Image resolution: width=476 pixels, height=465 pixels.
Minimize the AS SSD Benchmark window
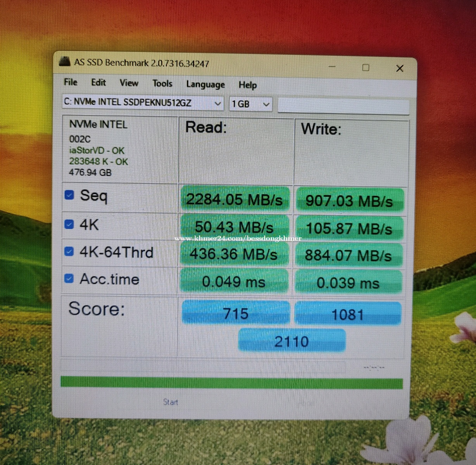click(332, 67)
